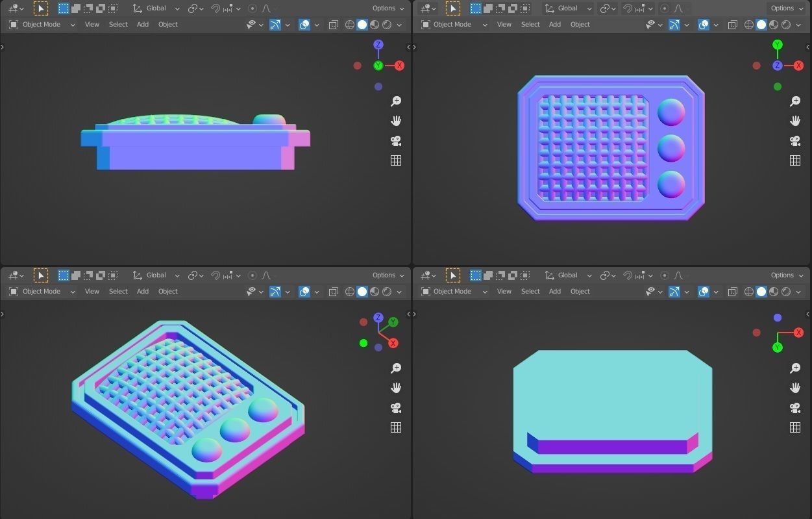Click the pan hand icon in top-left viewport
812x519 pixels.
click(396, 121)
